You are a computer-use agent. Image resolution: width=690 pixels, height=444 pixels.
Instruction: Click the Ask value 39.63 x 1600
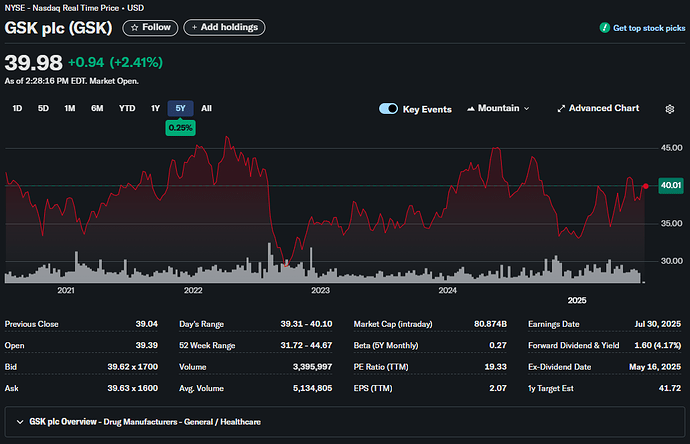[x=132, y=388]
